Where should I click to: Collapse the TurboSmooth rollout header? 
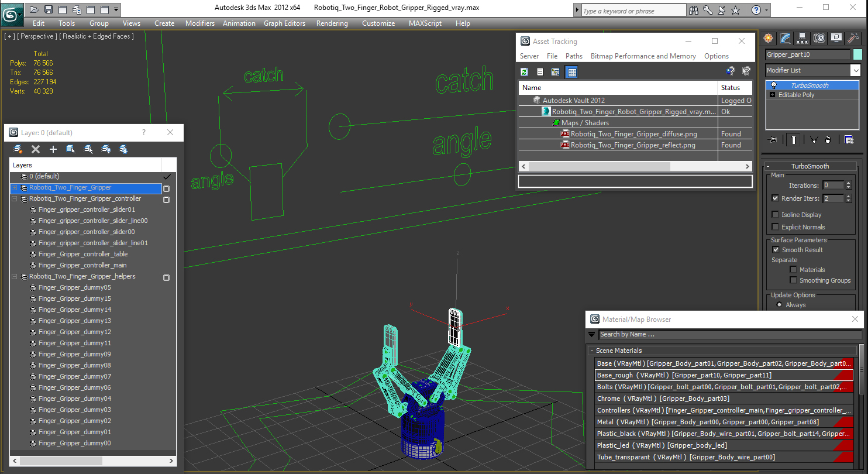click(x=810, y=166)
